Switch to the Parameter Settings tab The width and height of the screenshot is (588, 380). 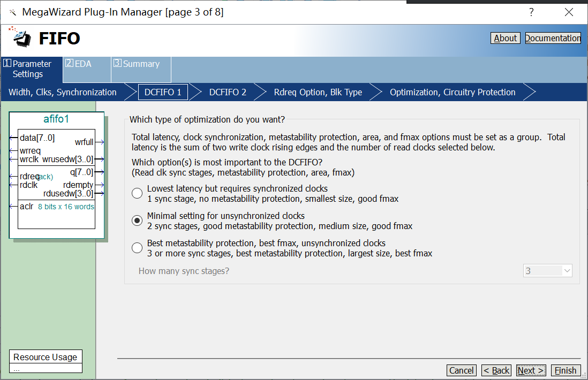point(32,69)
